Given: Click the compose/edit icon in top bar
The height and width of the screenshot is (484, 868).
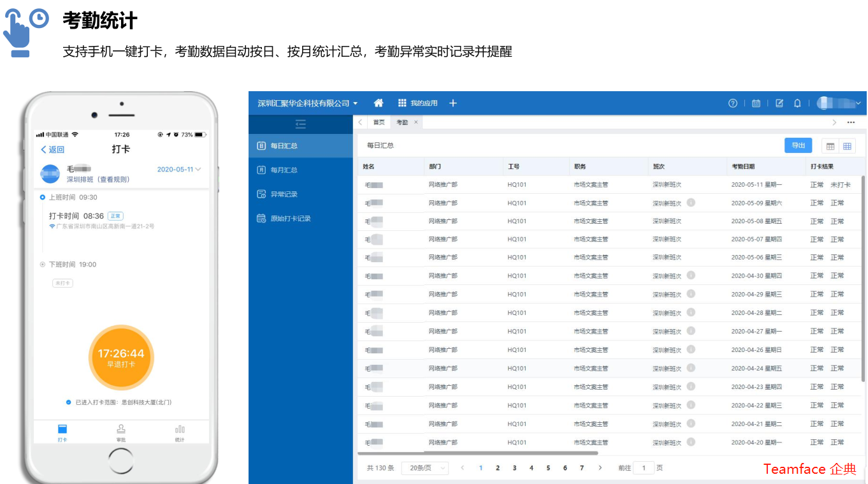Looking at the screenshot, I should point(779,103).
